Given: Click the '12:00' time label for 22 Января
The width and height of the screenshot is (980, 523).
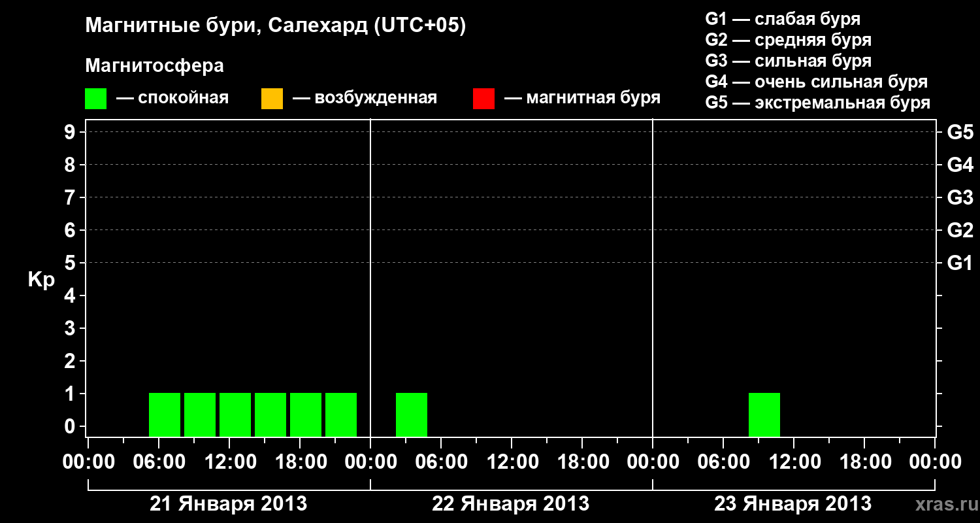Looking at the screenshot, I should (x=512, y=462).
